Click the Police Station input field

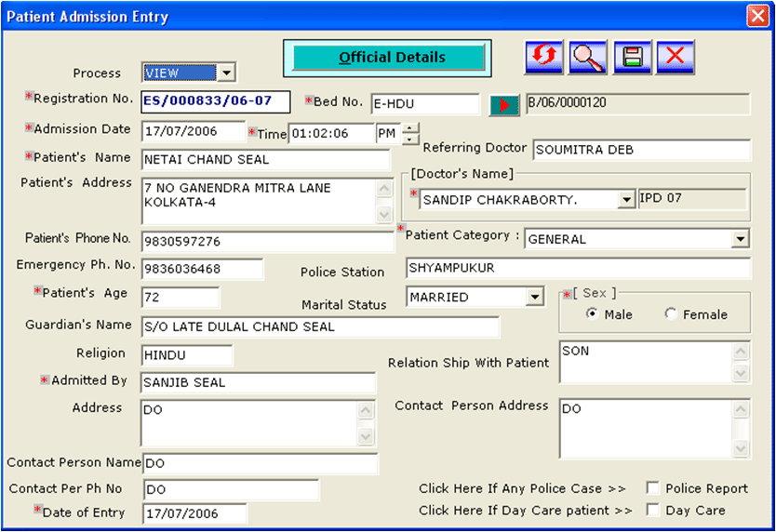pos(577,269)
